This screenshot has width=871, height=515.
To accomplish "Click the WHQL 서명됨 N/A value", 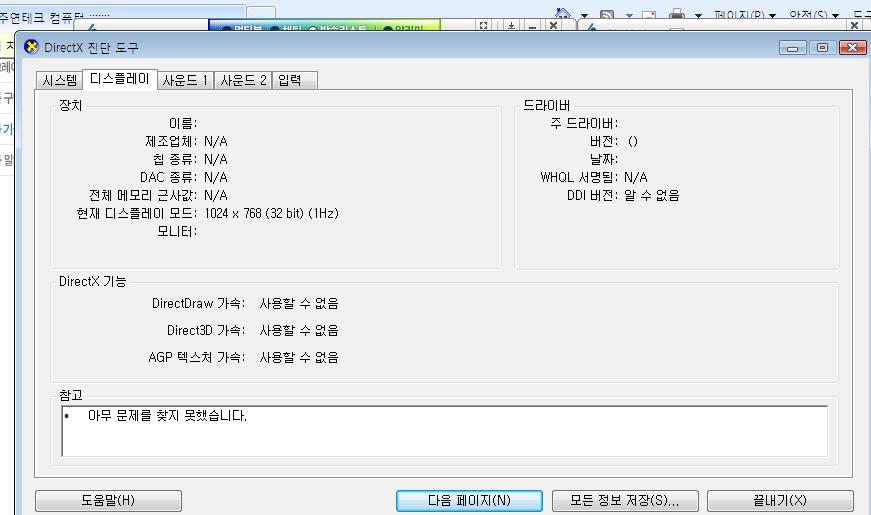I will pyautogui.click(x=635, y=177).
